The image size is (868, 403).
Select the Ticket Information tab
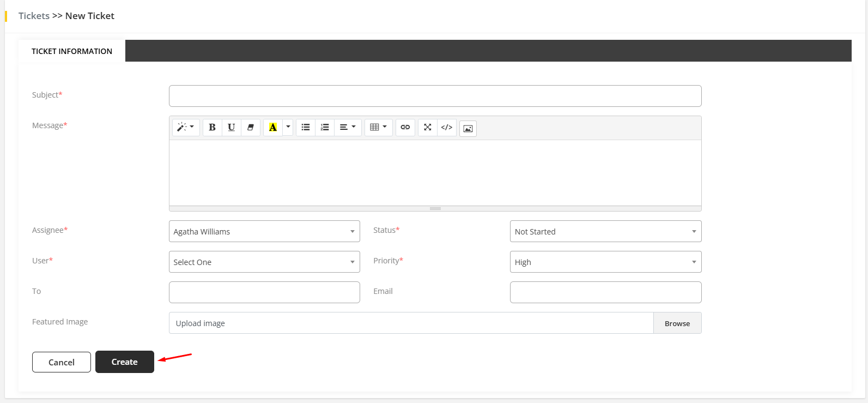[72, 51]
